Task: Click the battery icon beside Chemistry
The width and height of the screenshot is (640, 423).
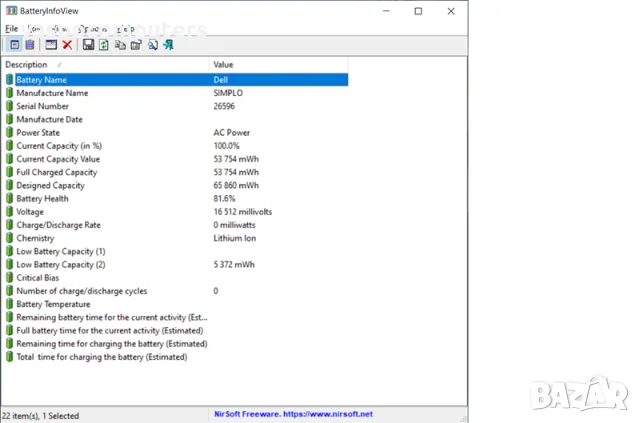Action: coord(10,238)
